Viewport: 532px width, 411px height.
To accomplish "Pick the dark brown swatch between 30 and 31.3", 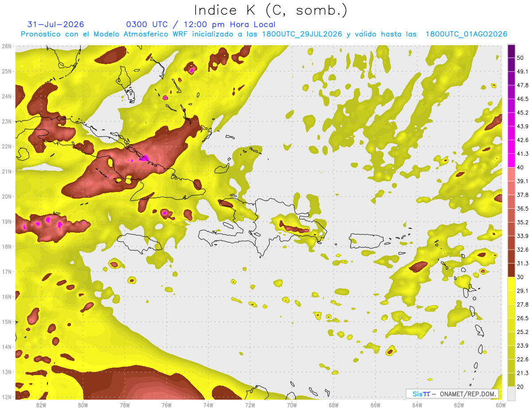I will [511, 270].
